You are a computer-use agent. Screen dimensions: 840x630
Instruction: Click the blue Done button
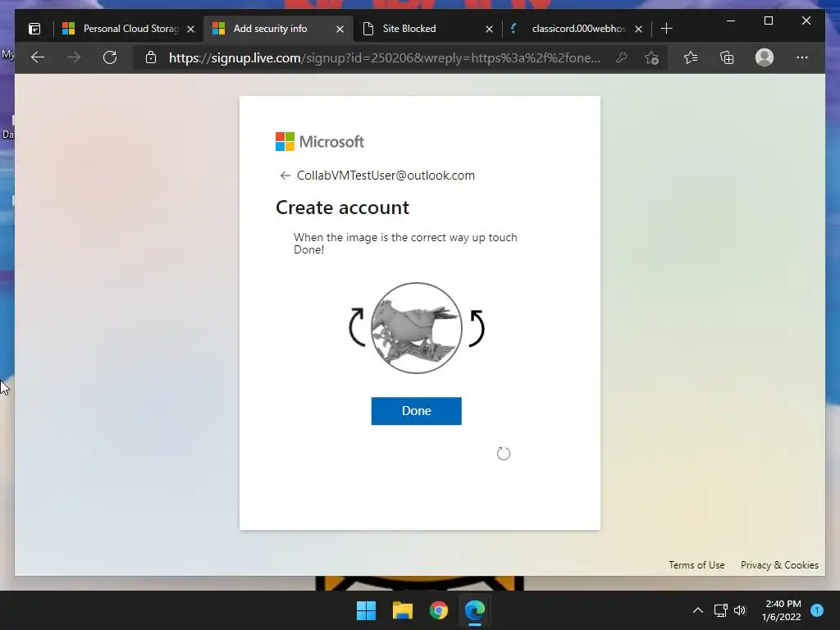(416, 411)
